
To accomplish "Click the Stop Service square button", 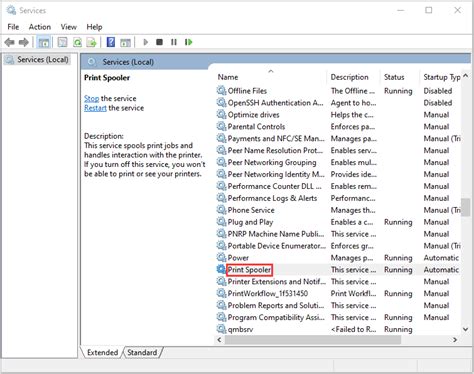I will pyautogui.click(x=159, y=42).
